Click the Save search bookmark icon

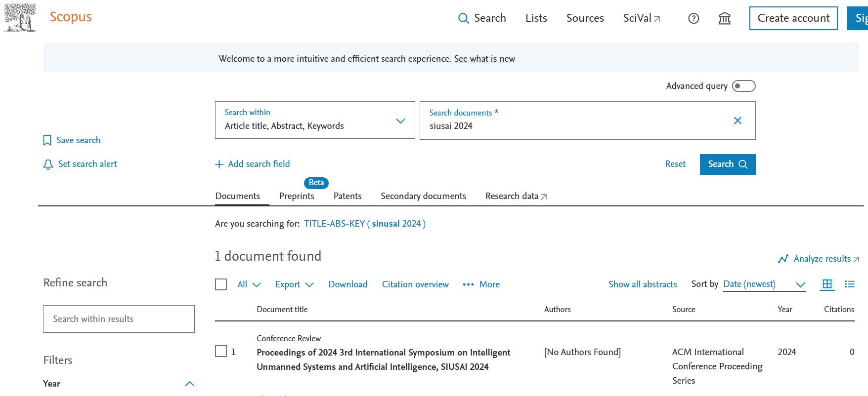click(47, 141)
